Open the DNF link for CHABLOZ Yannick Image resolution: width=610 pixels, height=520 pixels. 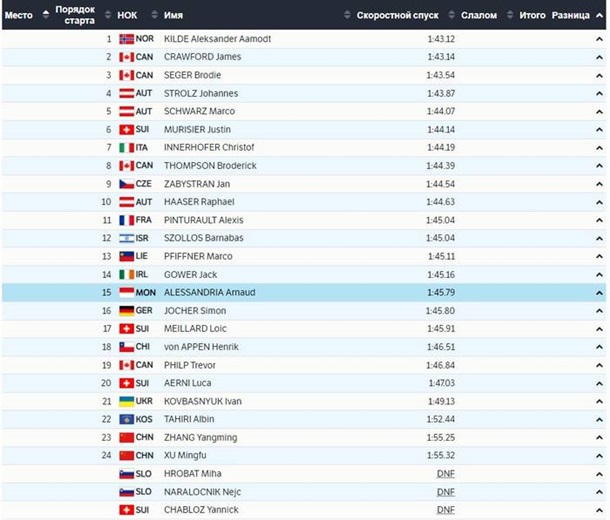tap(446, 510)
